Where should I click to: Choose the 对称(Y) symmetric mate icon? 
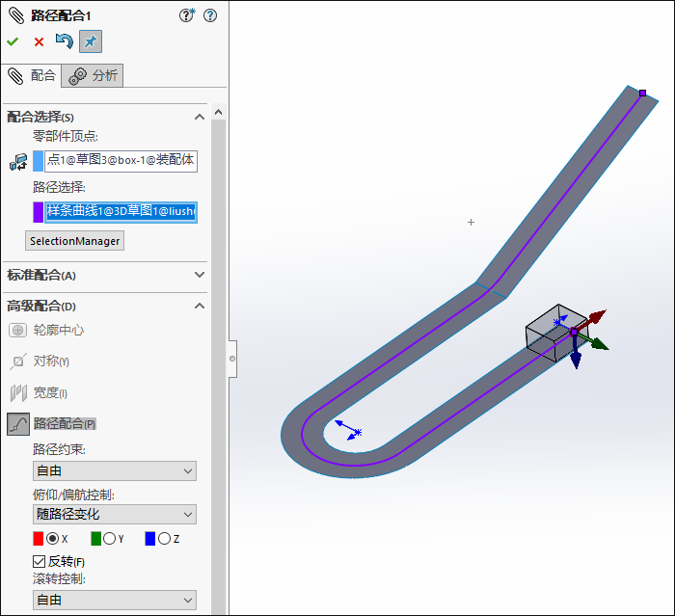(x=17, y=362)
